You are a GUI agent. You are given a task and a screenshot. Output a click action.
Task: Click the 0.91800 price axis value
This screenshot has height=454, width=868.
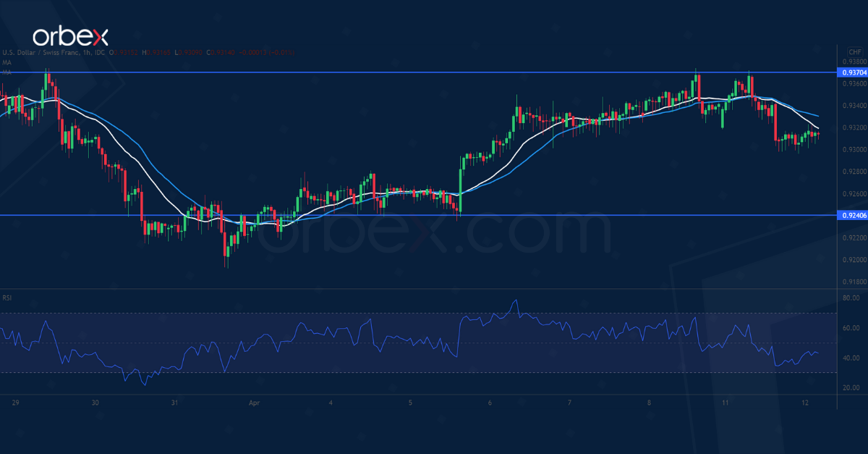pos(853,282)
